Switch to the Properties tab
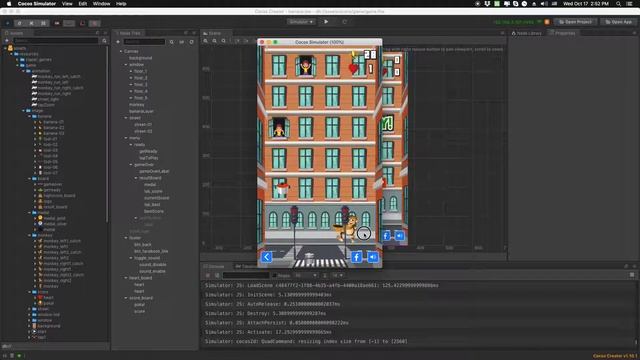 562,33
